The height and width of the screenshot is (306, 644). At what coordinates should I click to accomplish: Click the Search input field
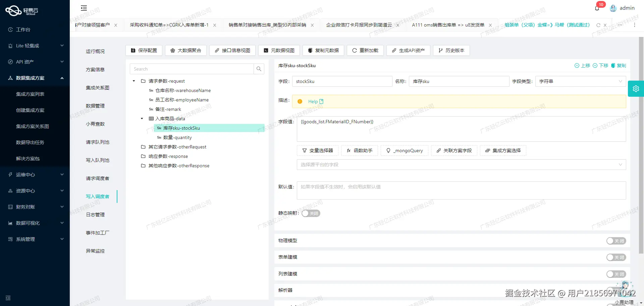point(192,69)
